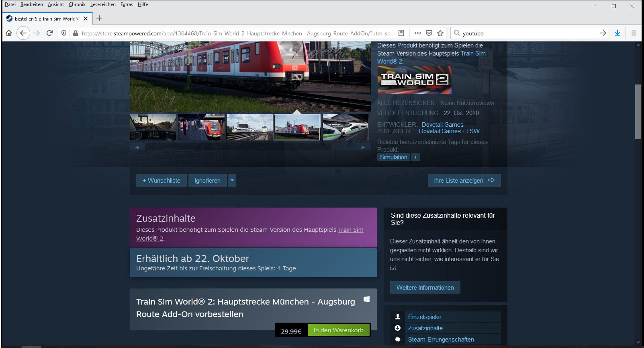The width and height of the screenshot is (644, 348).
Task: Open the downloads arrow icon
Action: tap(617, 33)
